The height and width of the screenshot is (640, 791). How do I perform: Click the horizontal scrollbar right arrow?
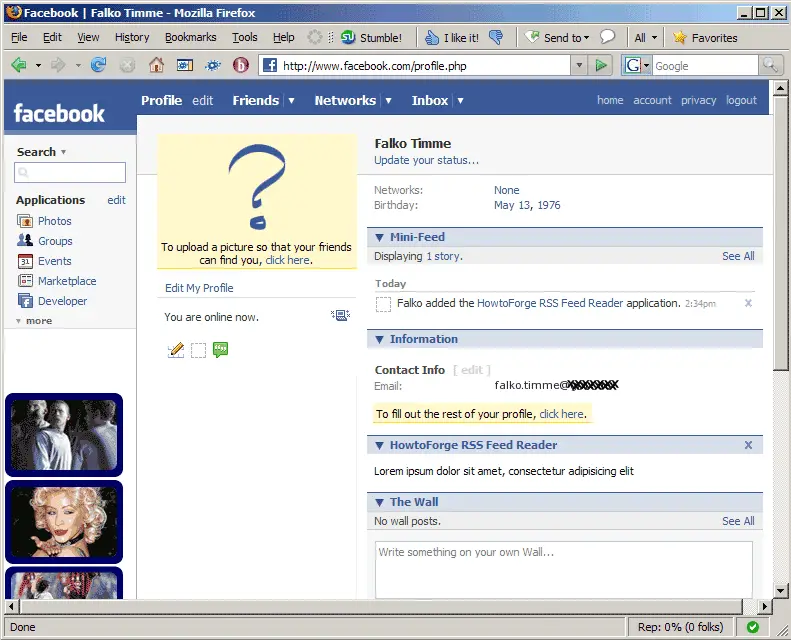(765, 606)
